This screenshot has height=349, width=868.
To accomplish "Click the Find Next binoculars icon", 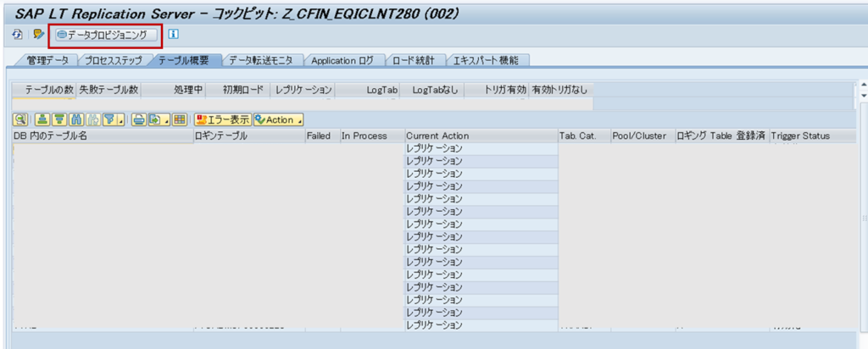I will [x=93, y=119].
